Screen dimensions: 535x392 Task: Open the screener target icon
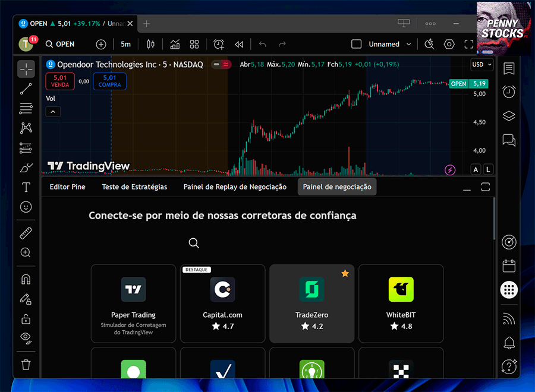click(509, 242)
